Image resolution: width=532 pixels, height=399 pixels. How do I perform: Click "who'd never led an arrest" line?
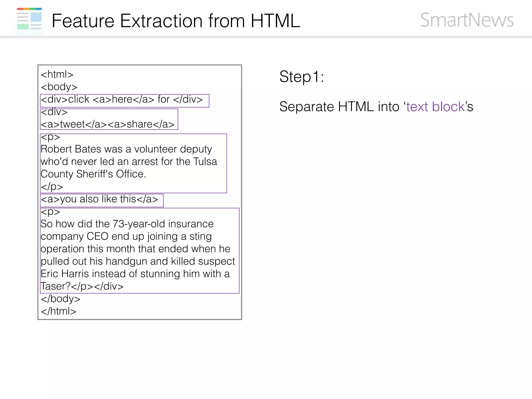(129, 162)
